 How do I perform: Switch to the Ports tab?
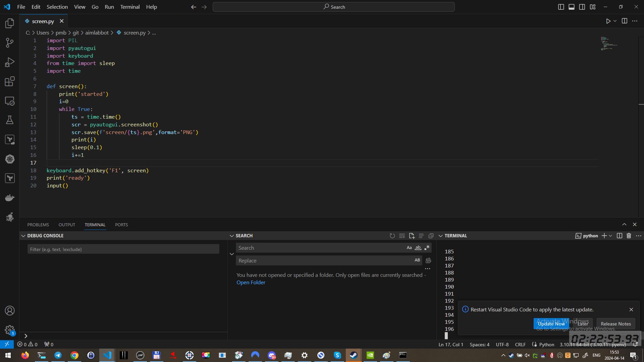(121, 225)
